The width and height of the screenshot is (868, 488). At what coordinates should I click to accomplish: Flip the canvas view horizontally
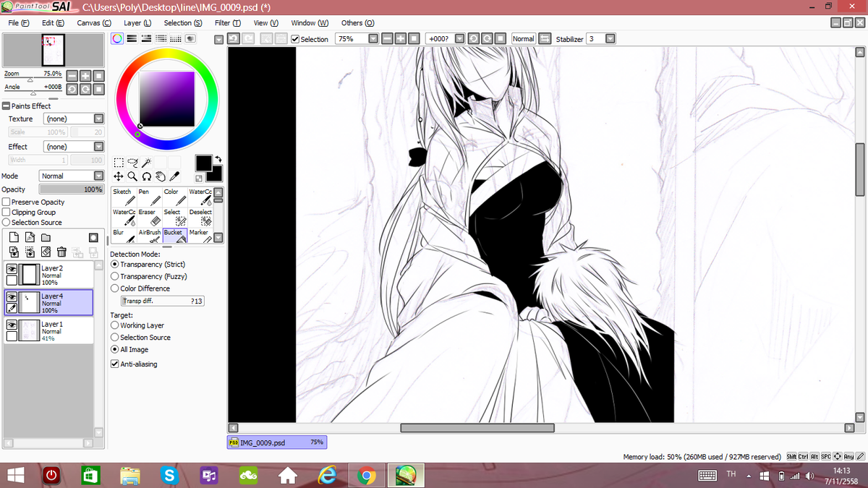pos(546,38)
